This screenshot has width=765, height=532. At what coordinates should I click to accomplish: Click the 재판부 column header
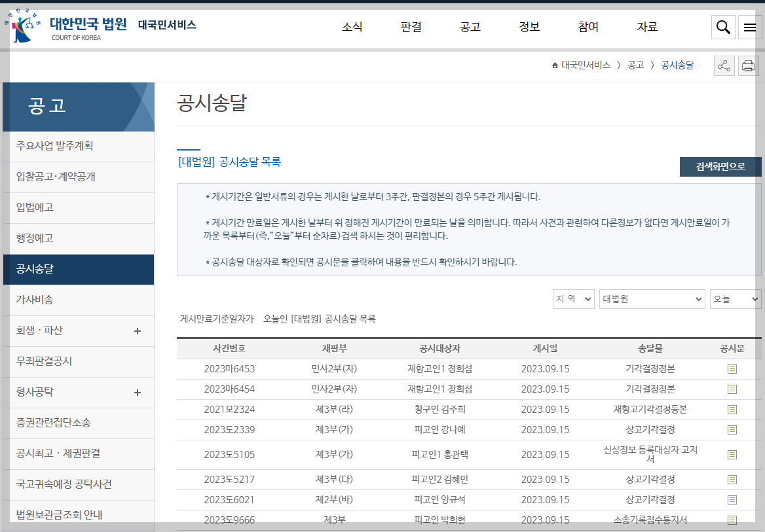click(x=334, y=349)
